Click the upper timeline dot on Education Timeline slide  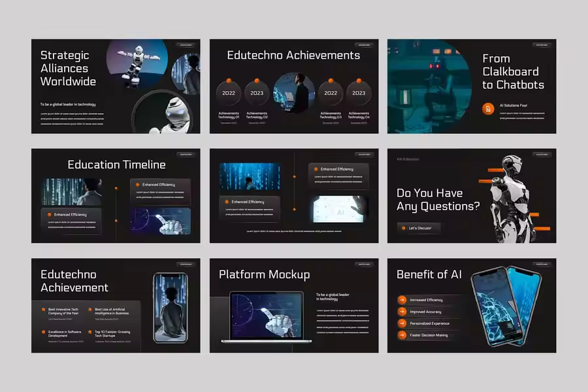(x=116, y=188)
